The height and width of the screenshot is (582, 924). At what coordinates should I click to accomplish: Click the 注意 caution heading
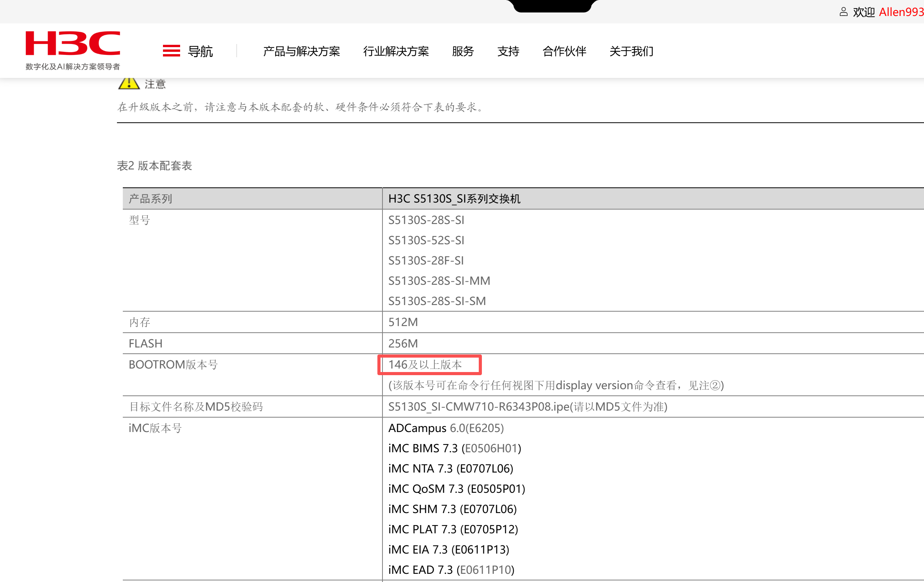(x=155, y=84)
